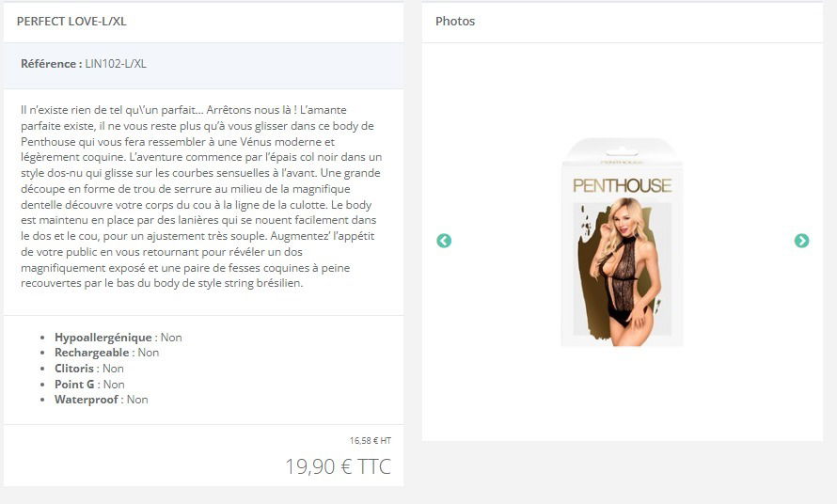Click the Photos panel heading
837x504 pixels.
tap(455, 22)
